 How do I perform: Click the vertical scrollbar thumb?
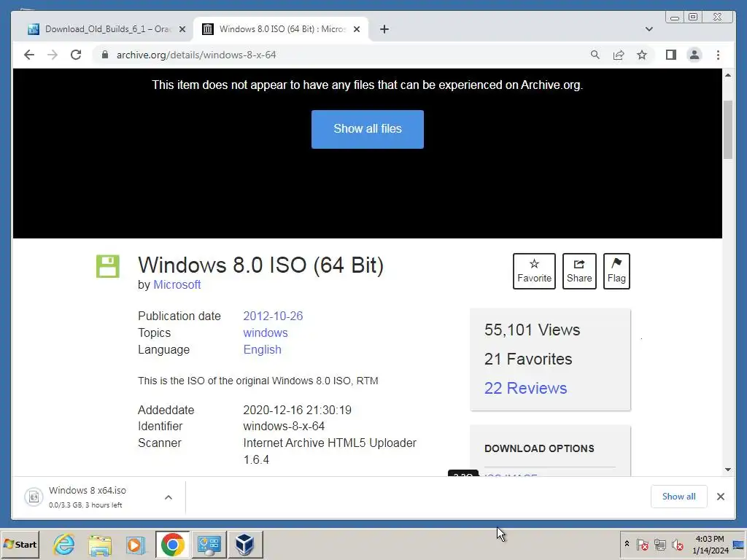point(728,130)
